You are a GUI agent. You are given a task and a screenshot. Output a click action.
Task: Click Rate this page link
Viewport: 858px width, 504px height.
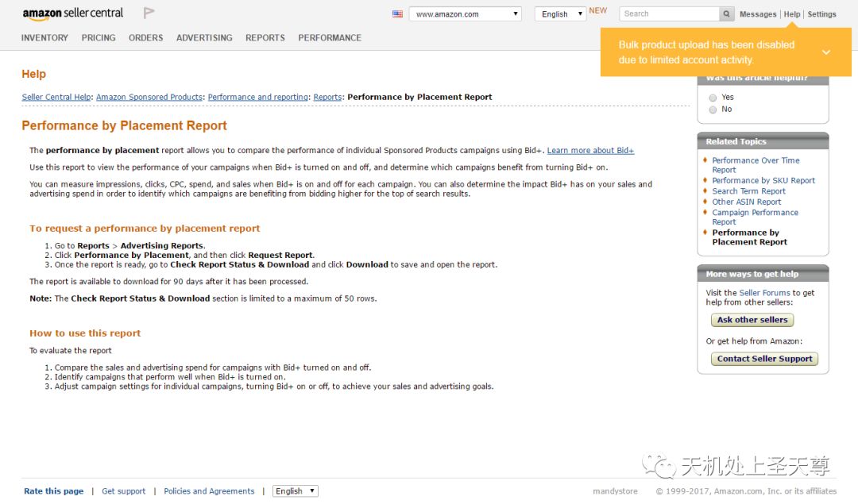coord(54,491)
